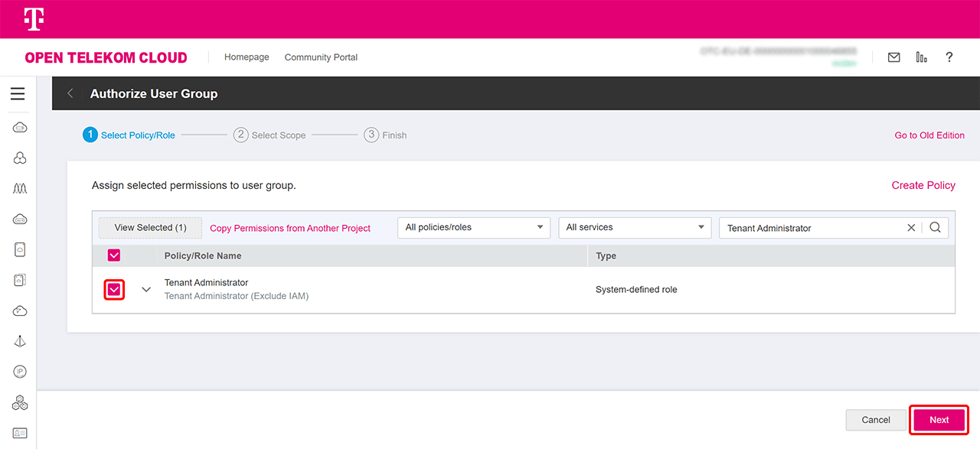Open the Community Portal menu item
Image resolution: width=980 pixels, height=449 pixels.
tap(321, 57)
